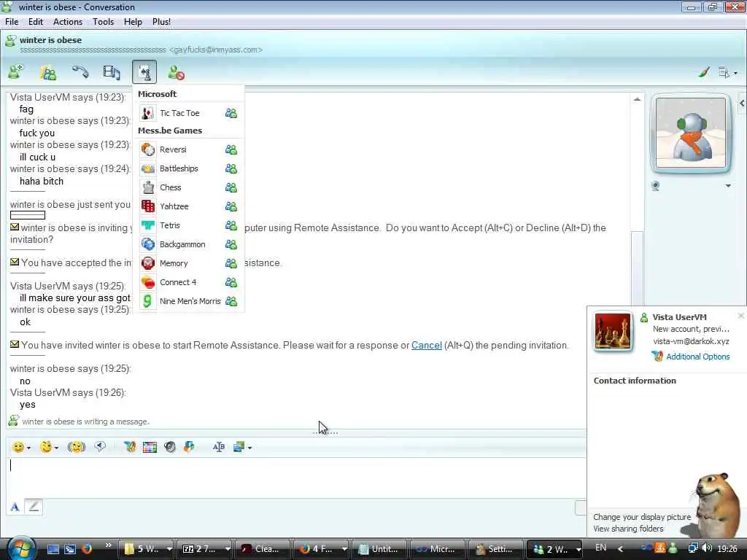Expand the display picture options arrow
The image size is (747, 560).
tap(728, 186)
